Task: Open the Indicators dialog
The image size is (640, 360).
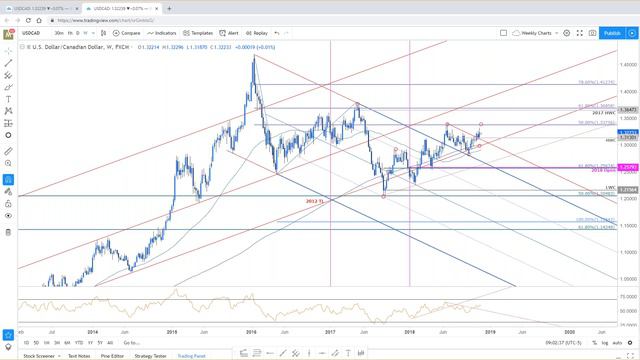Action: [x=162, y=33]
